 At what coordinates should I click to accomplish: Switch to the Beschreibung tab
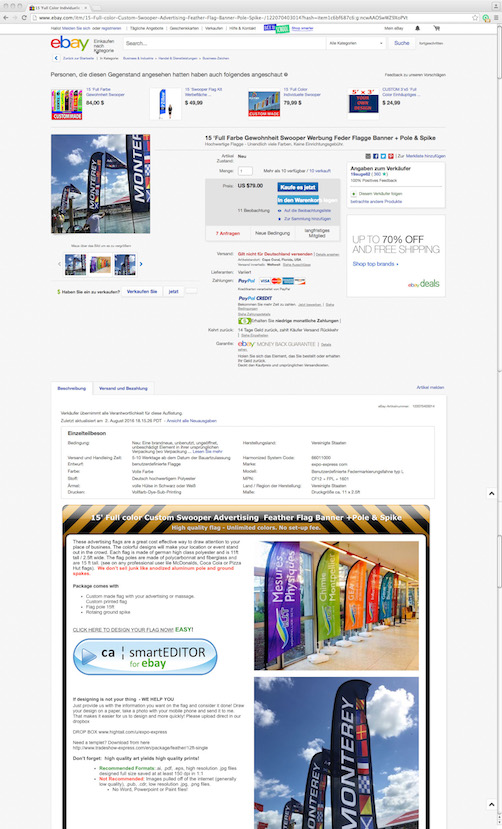point(71,388)
